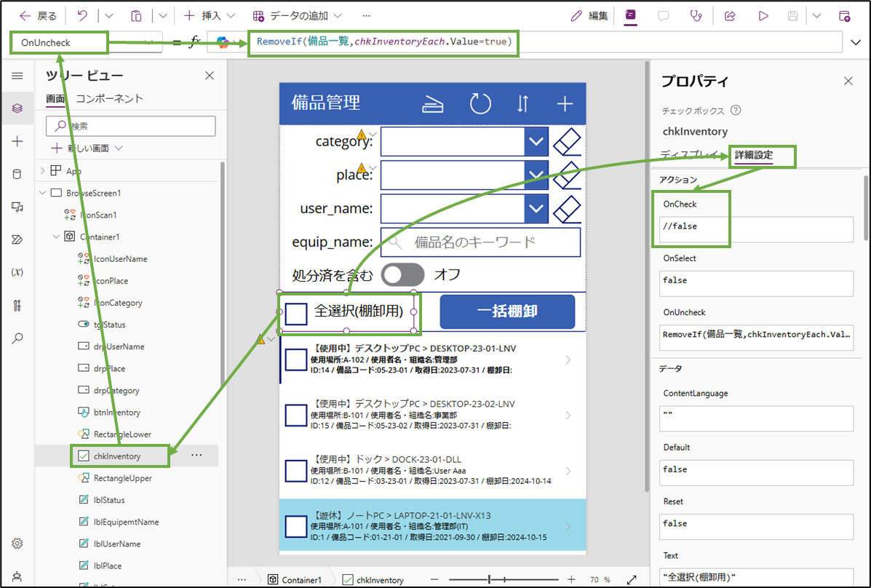This screenshot has width=871, height=588.
Task: Select chkInventory in the breadcrumb bar
Action: (x=373, y=580)
